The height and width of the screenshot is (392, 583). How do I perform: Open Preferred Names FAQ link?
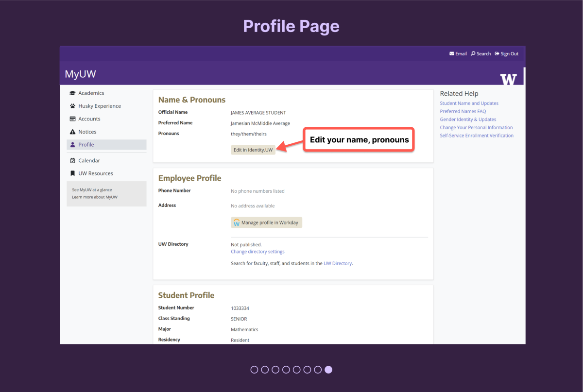tap(463, 111)
